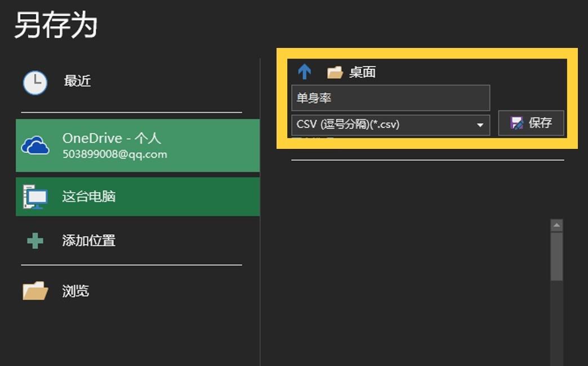The height and width of the screenshot is (366, 588).
Task: Click the computer monitor icon for 这台电脑
Action: coord(35,196)
